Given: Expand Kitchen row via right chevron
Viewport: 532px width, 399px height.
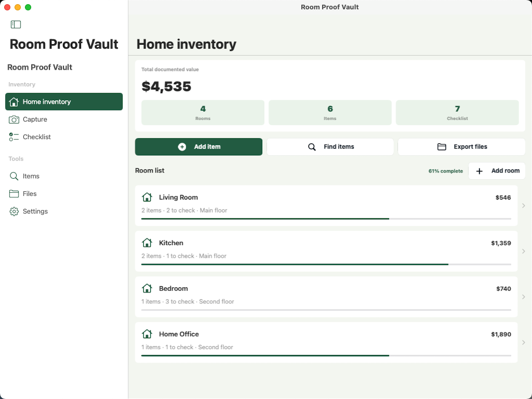Looking at the screenshot, I should point(524,251).
